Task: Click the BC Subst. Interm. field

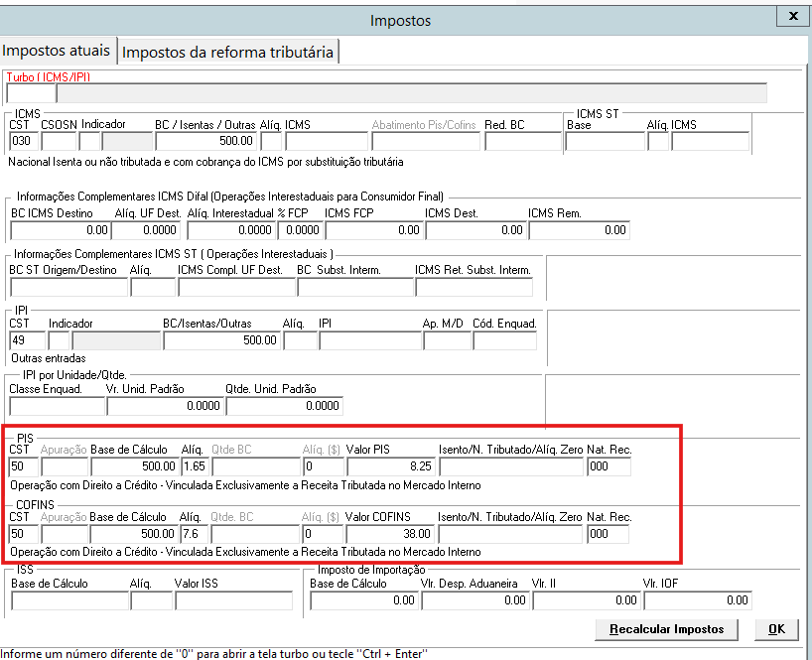Action: coord(355,287)
